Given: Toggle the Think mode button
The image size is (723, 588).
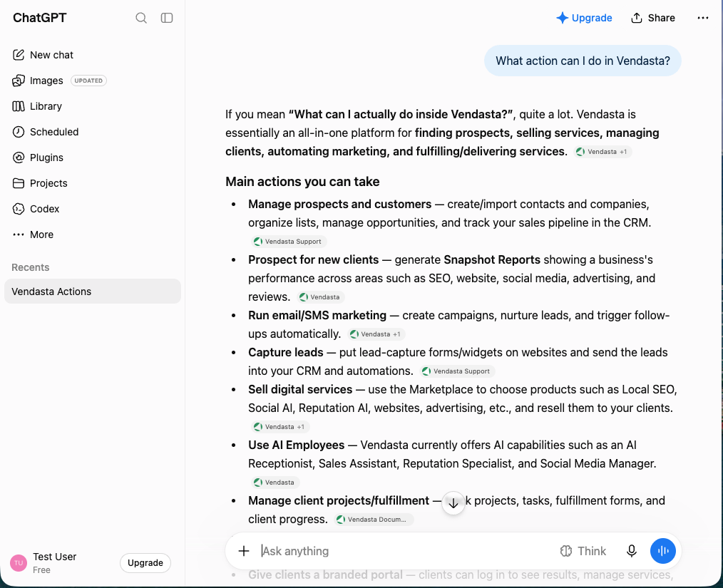Looking at the screenshot, I should (583, 551).
